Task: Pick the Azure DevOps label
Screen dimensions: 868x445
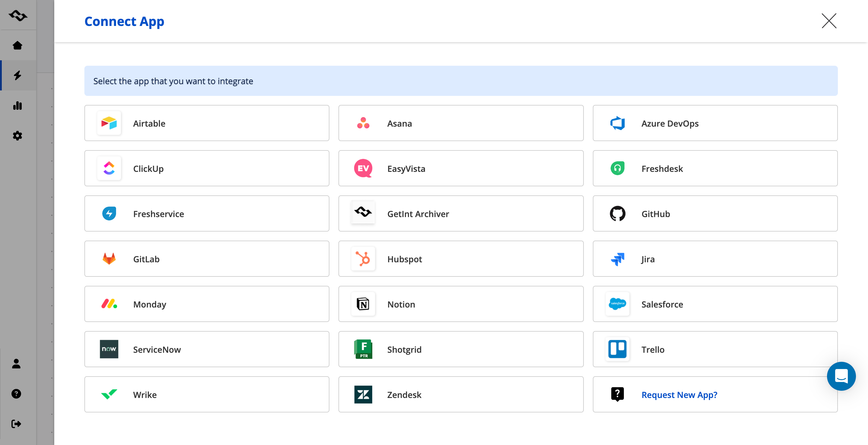Action: (670, 123)
